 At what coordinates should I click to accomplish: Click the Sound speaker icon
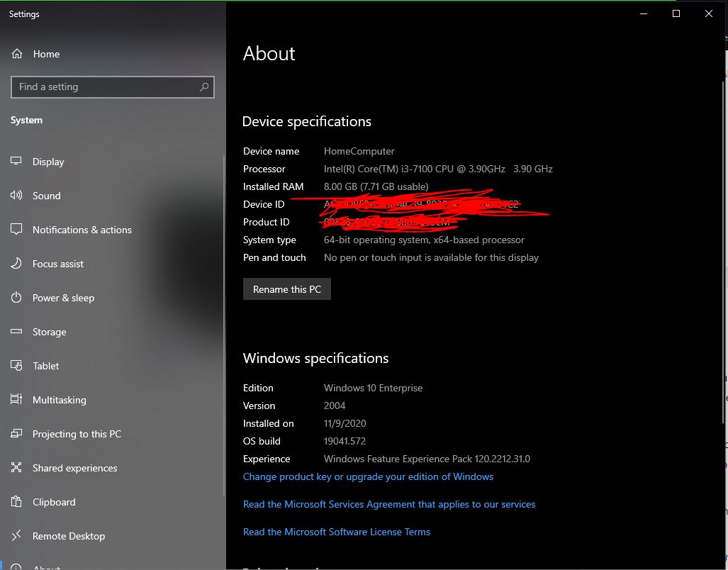[16, 196]
